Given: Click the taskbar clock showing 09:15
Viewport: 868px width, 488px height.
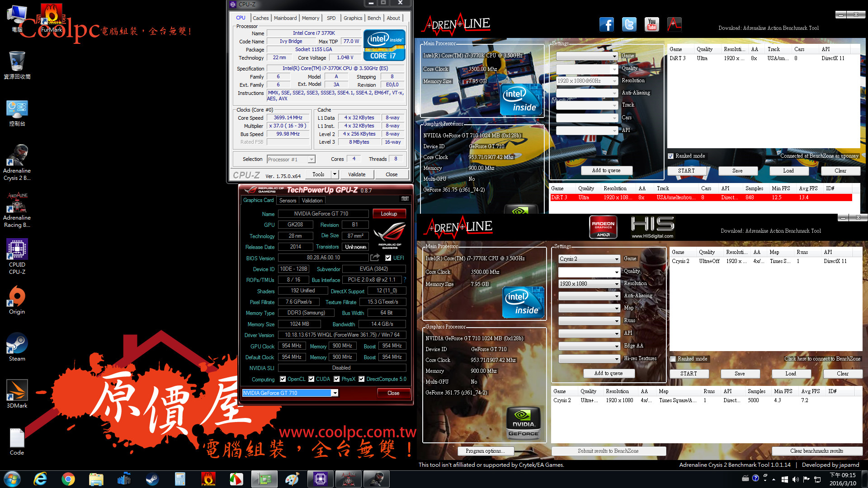Looking at the screenshot, I should (842, 479).
